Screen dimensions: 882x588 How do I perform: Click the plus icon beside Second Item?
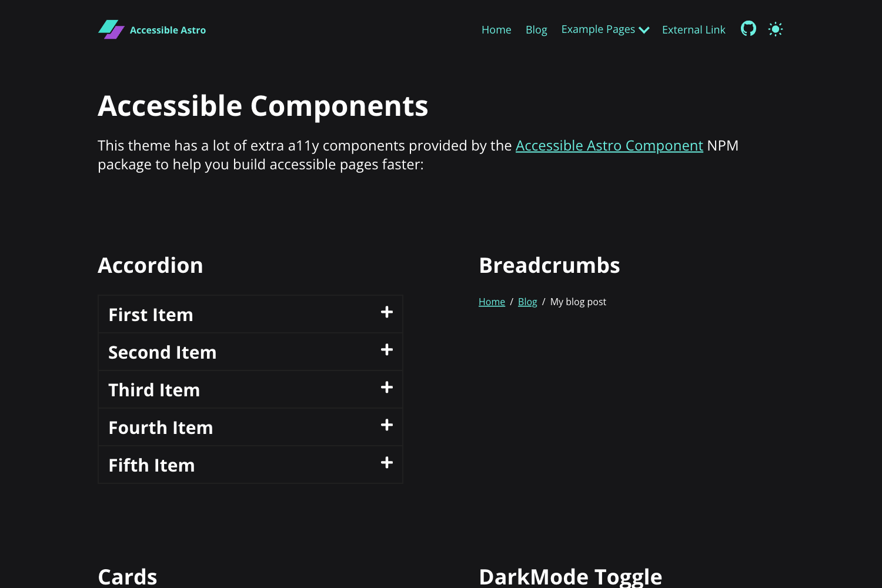386,350
